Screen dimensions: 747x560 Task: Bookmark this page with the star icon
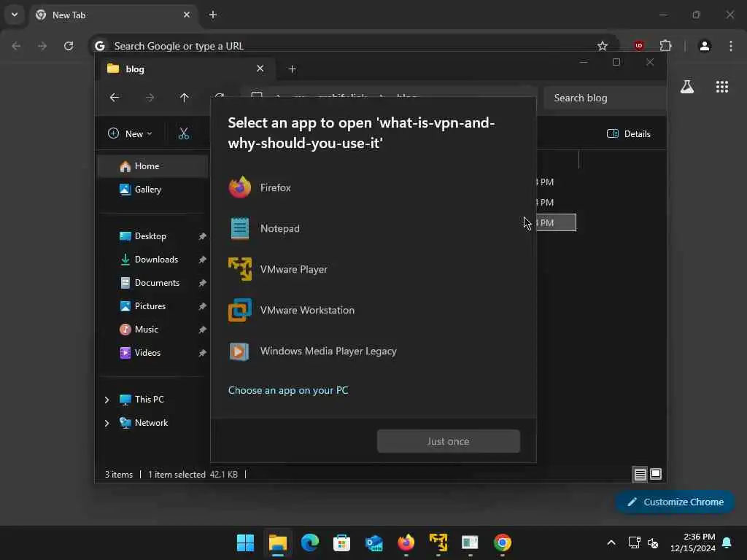tap(602, 46)
